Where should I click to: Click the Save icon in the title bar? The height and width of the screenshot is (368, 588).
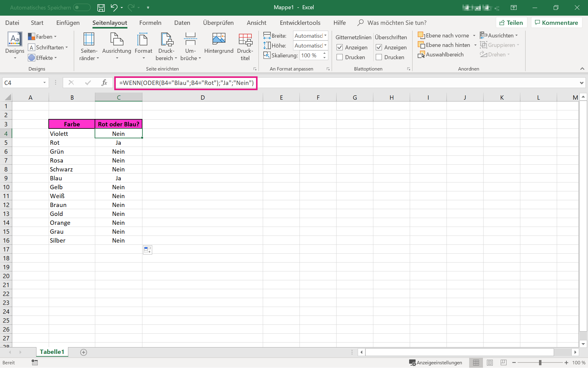tap(101, 8)
